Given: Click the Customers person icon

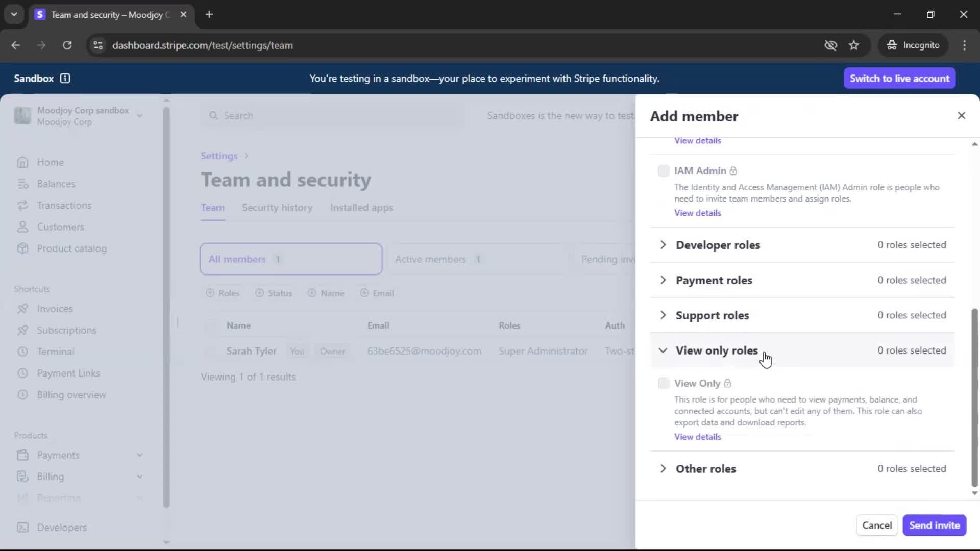Looking at the screenshot, I should tap(22, 227).
